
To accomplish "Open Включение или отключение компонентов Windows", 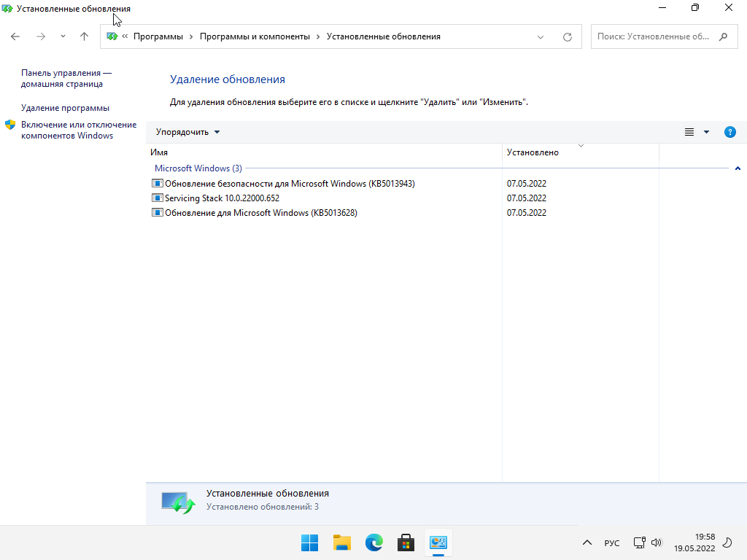I will tap(78, 130).
